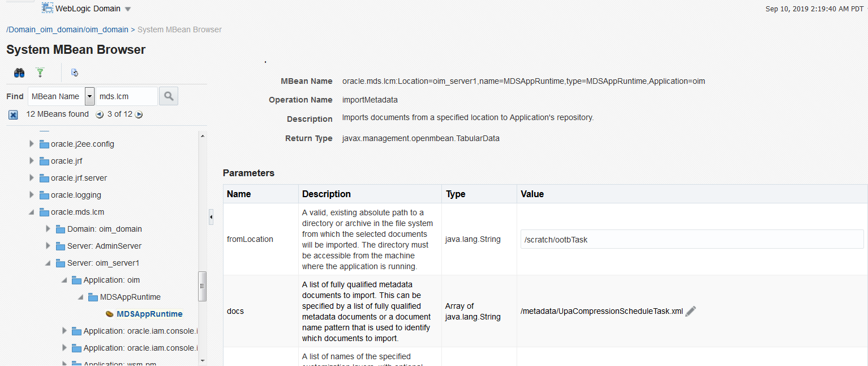
Task: Collapse the MDSAppRuntime folder node
Action: [x=81, y=297]
